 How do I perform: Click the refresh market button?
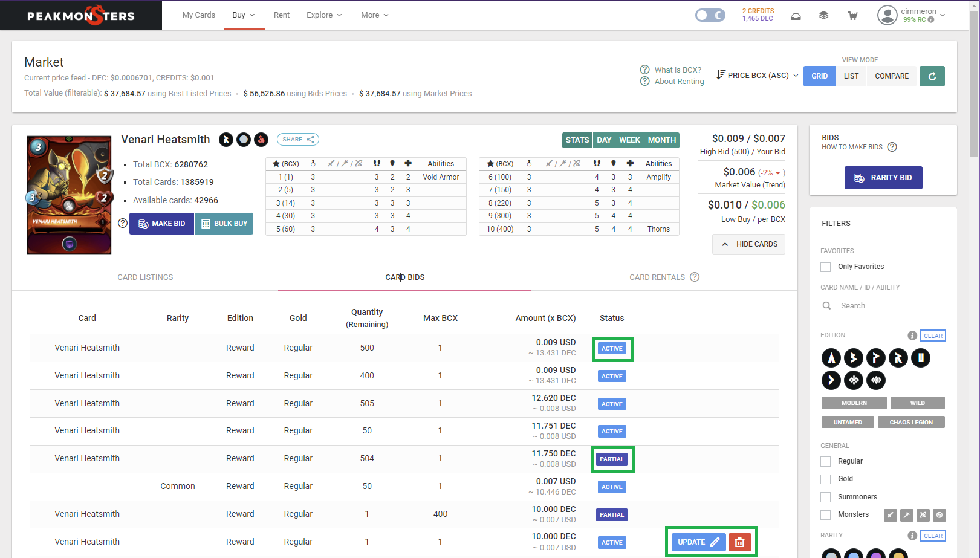click(932, 76)
